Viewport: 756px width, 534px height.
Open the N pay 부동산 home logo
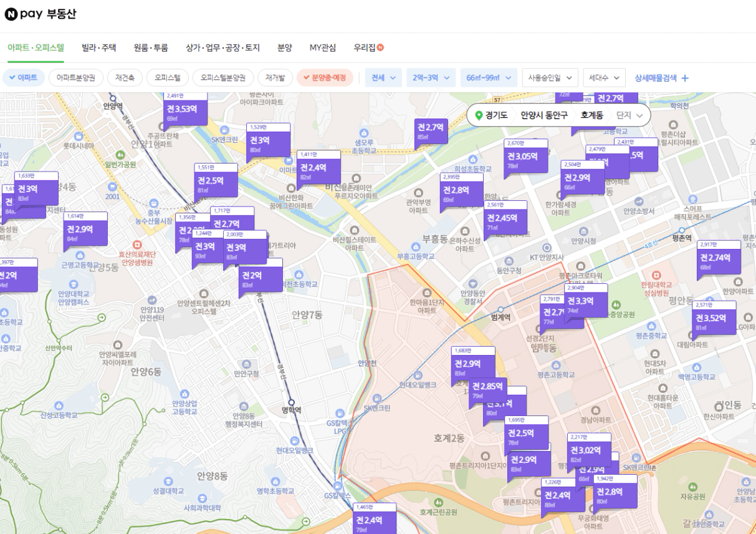pos(41,14)
